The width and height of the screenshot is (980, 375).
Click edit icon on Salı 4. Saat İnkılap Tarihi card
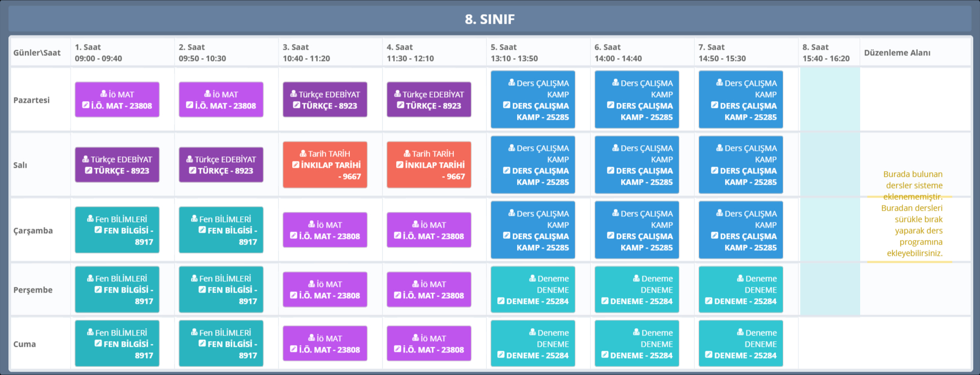[x=400, y=165]
